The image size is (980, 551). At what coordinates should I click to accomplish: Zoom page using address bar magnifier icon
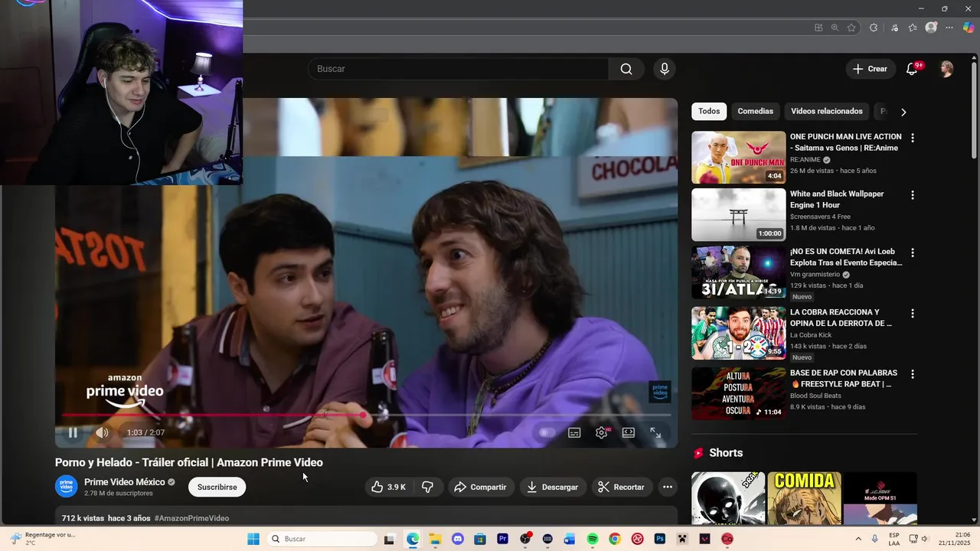[x=835, y=28]
